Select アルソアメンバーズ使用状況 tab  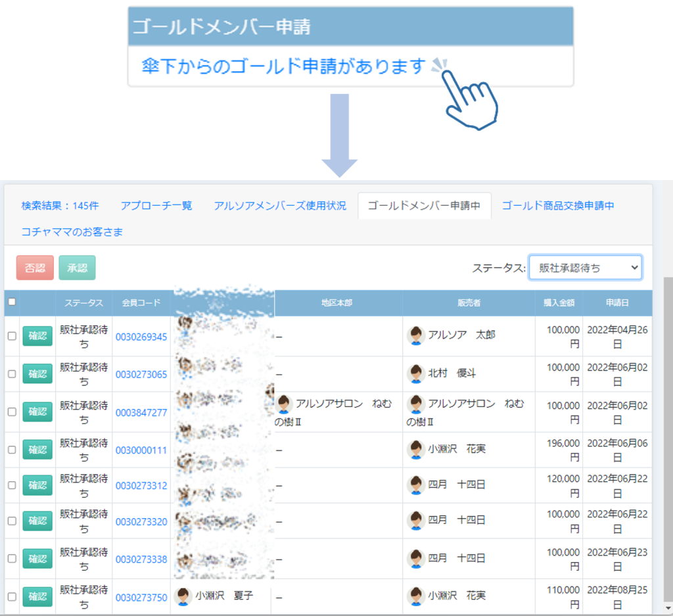pyautogui.click(x=280, y=206)
